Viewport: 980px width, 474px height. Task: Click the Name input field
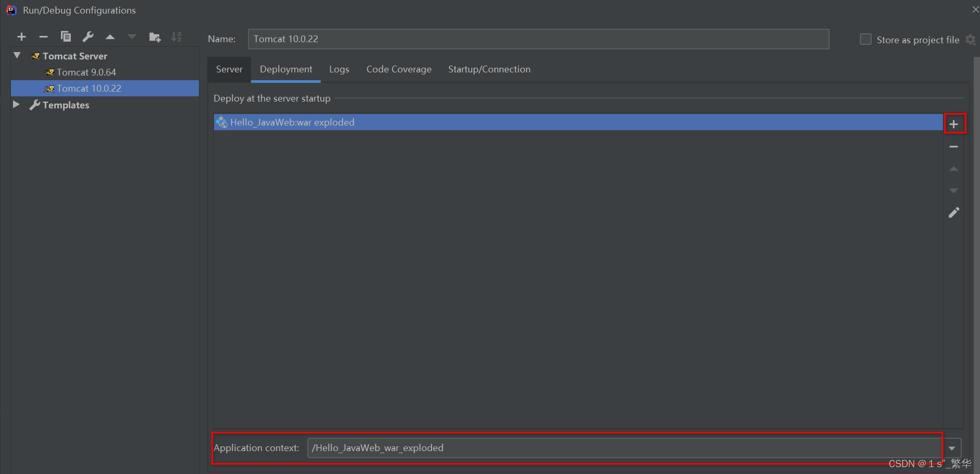pos(538,39)
